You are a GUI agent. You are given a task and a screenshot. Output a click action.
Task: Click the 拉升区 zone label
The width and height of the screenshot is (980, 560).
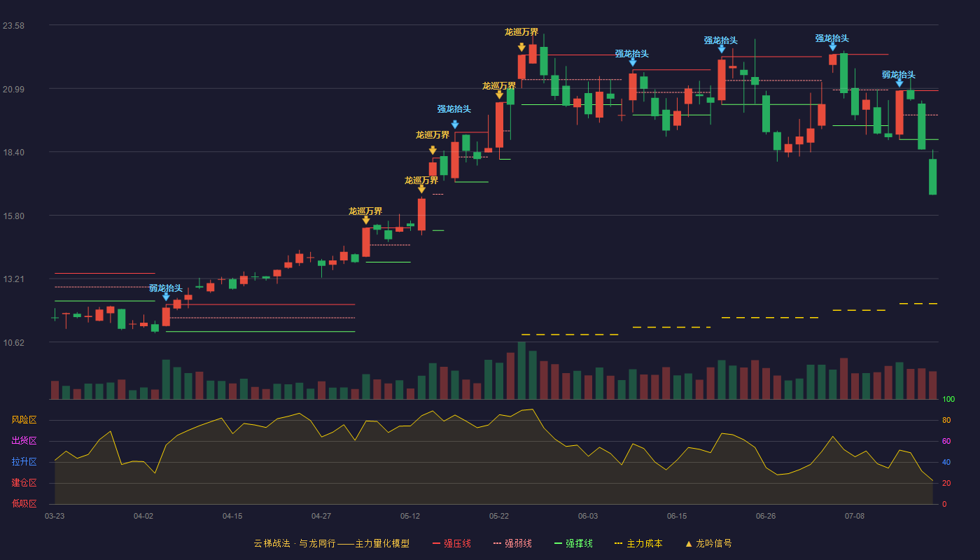(24, 462)
